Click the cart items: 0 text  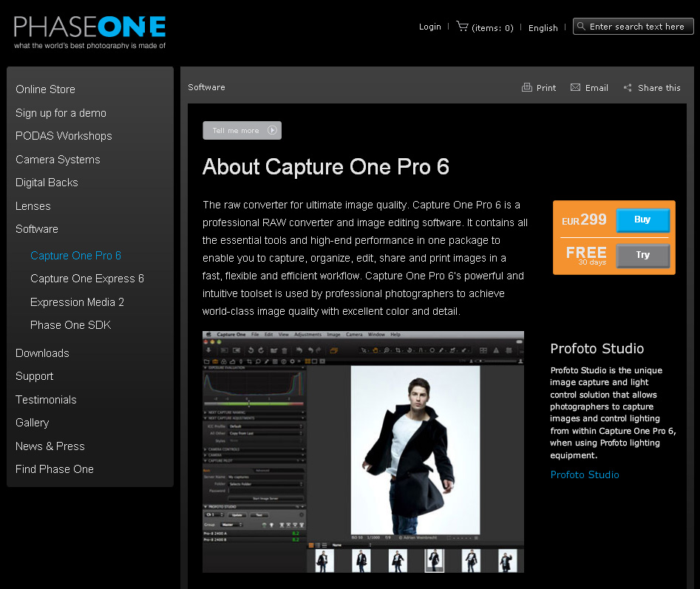click(492, 28)
